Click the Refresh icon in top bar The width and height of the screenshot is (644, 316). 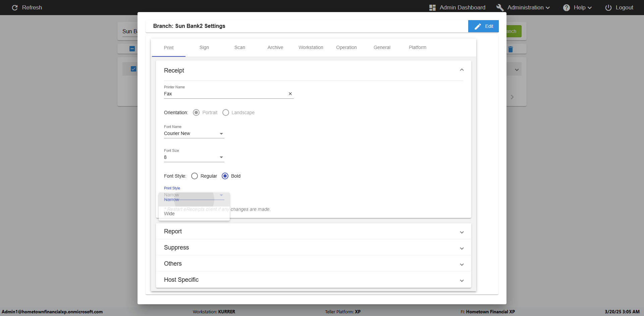[15, 7]
